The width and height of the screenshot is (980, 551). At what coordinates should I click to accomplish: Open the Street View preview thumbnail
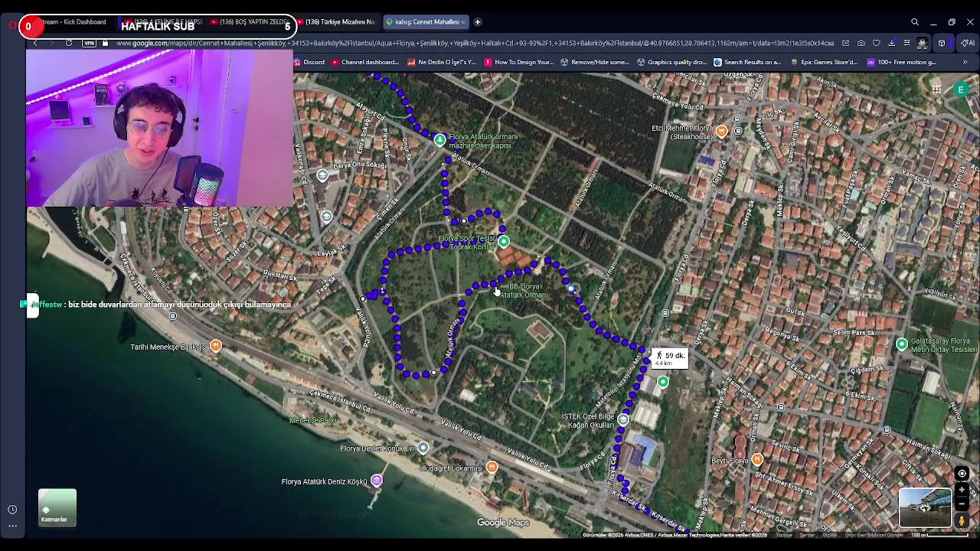[x=925, y=507]
